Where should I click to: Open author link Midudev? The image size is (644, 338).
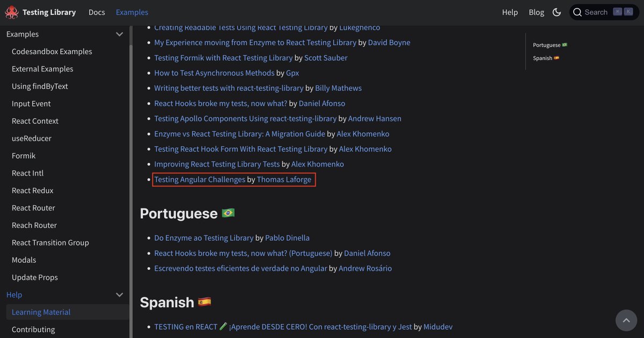(x=438, y=327)
